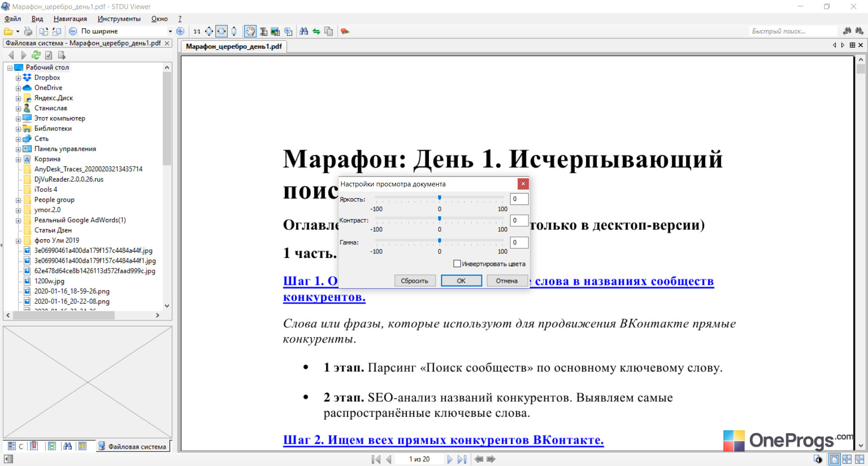This screenshot has height=466, width=868.
Task: Open the Highlights panel tab icon
Action: [82, 446]
